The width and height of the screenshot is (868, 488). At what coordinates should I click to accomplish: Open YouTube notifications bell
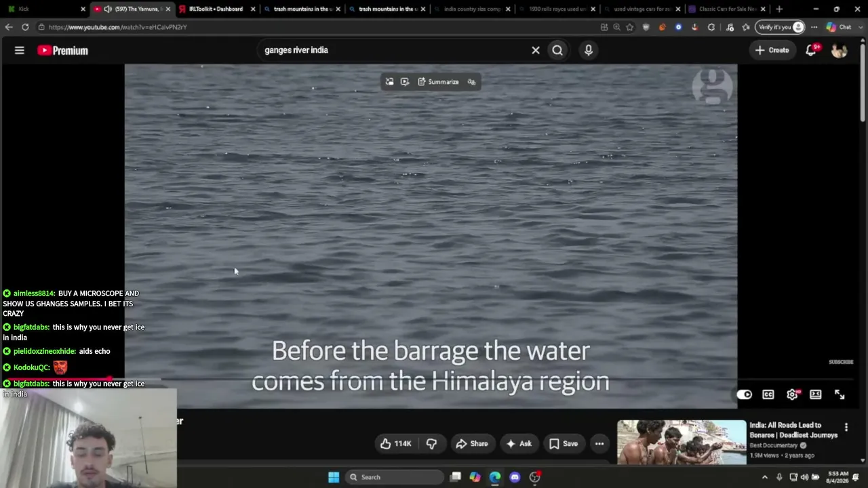[811, 50]
